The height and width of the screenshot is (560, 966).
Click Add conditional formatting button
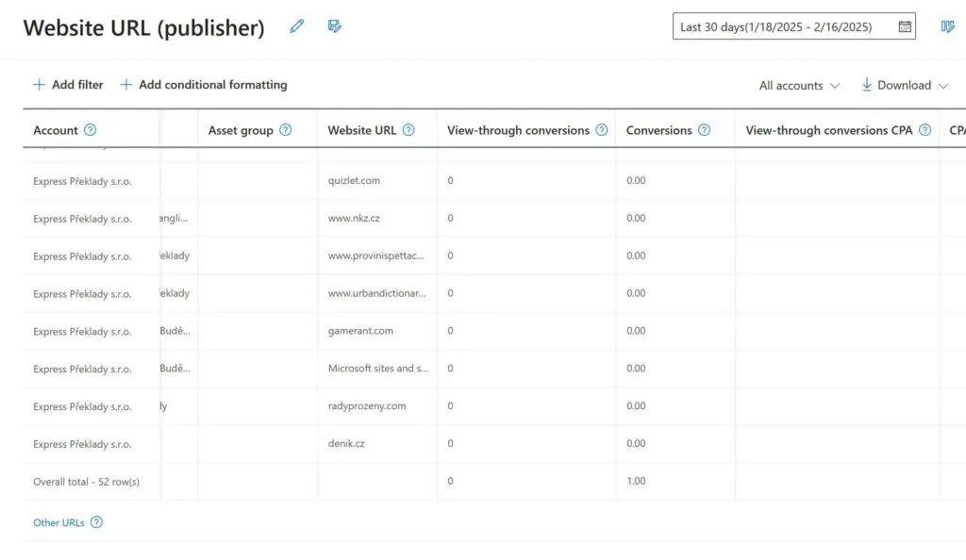(203, 85)
